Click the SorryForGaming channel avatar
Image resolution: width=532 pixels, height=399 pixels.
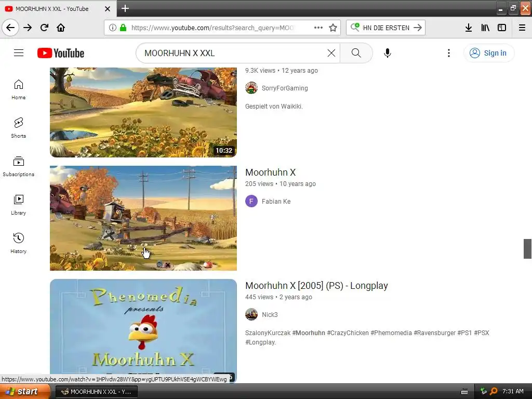251,88
